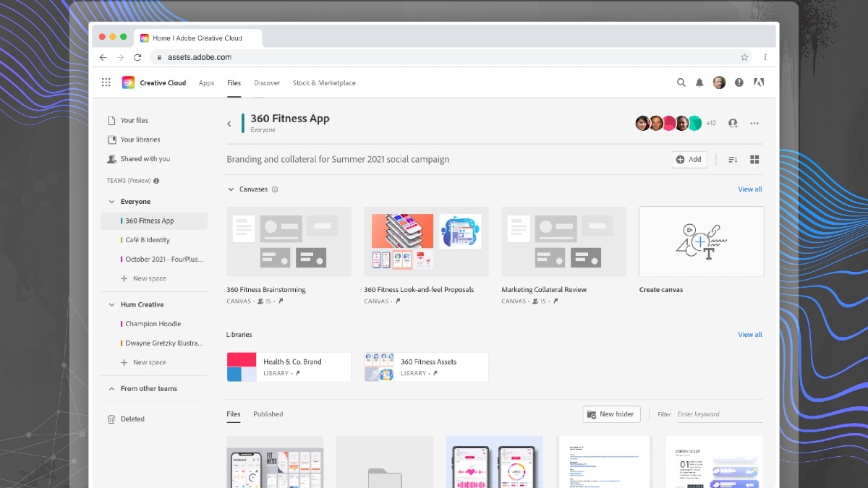This screenshot has width=868, height=488.
Task: Open the apps grid launcher icon
Action: [106, 82]
